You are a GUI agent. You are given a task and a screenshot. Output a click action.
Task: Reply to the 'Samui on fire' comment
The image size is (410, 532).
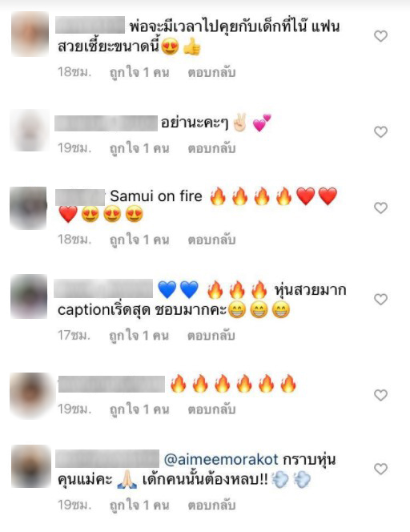pyautogui.click(x=211, y=240)
